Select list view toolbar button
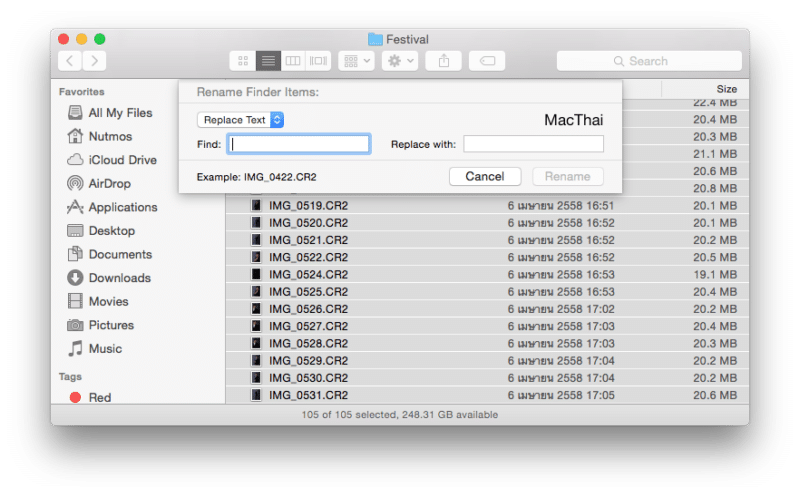 click(x=268, y=61)
